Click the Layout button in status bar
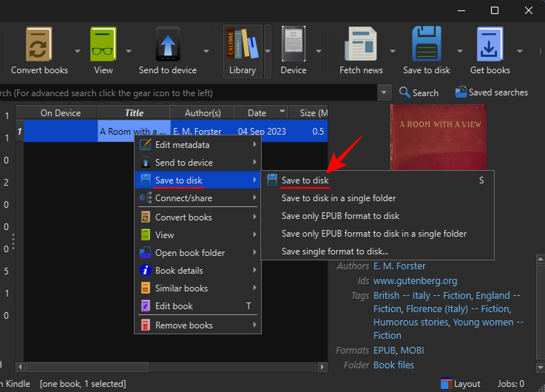The height and width of the screenshot is (392, 545). point(460,384)
